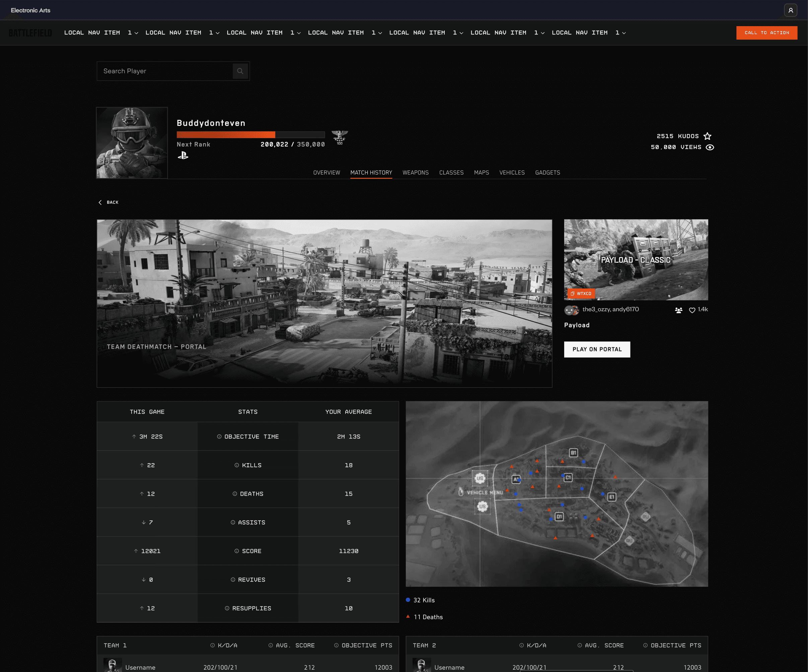
Task: Click Team 1 Objective Pts info icon
Action: click(x=336, y=645)
